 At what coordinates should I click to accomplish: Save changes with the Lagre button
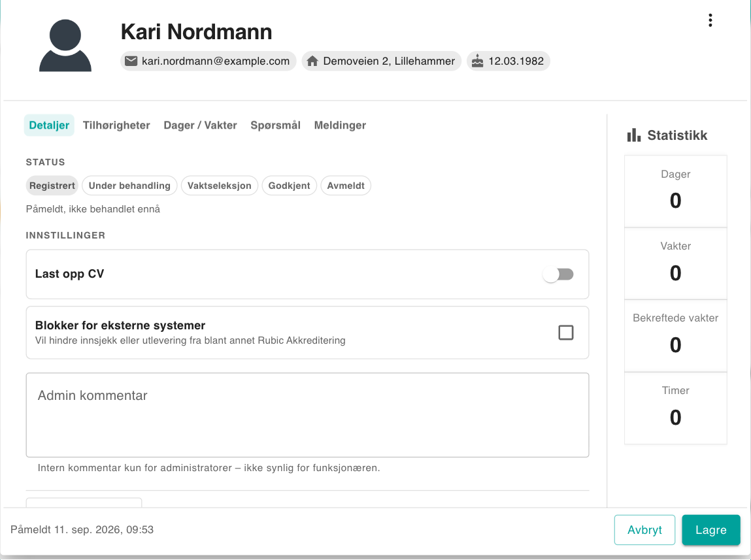pos(711,530)
